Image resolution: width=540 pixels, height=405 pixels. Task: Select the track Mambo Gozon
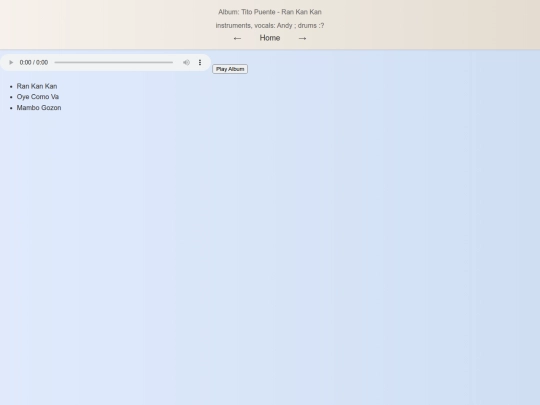39,108
